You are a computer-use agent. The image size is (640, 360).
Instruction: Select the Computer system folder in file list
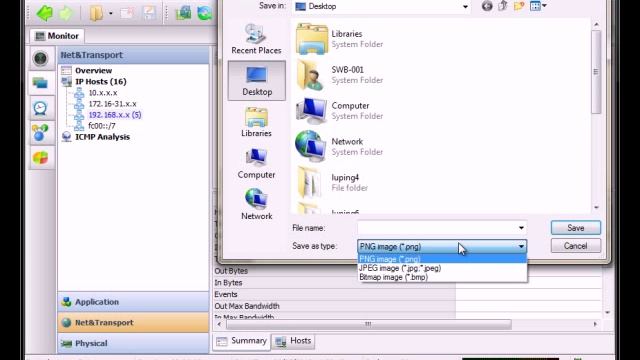[340, 111]
